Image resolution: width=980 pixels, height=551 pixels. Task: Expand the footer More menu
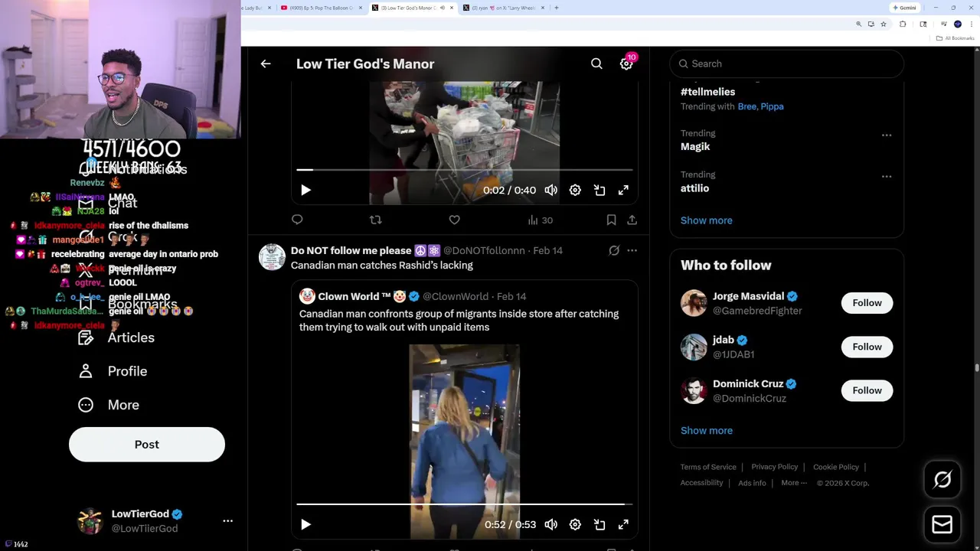tap(794, 483)
